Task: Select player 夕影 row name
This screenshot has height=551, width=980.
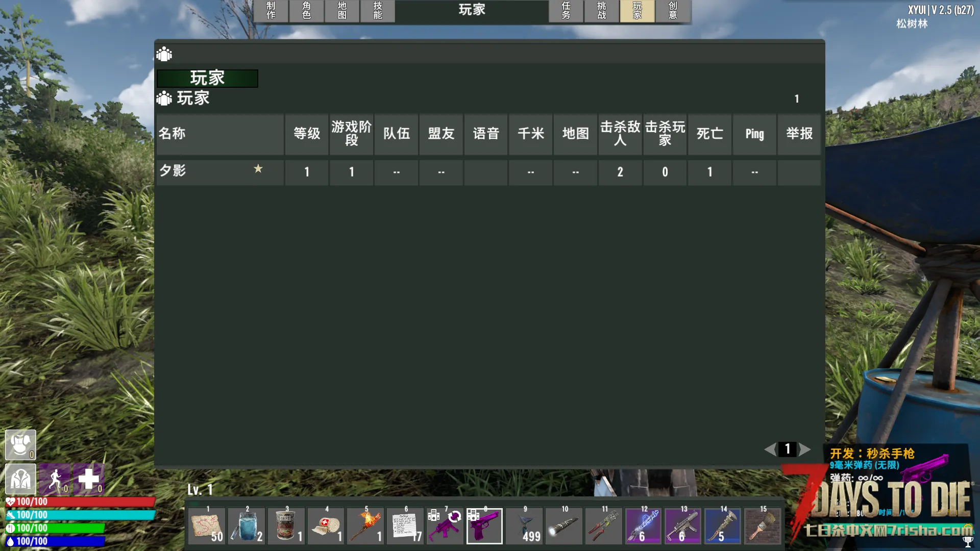Action: [x=173, y=171]
